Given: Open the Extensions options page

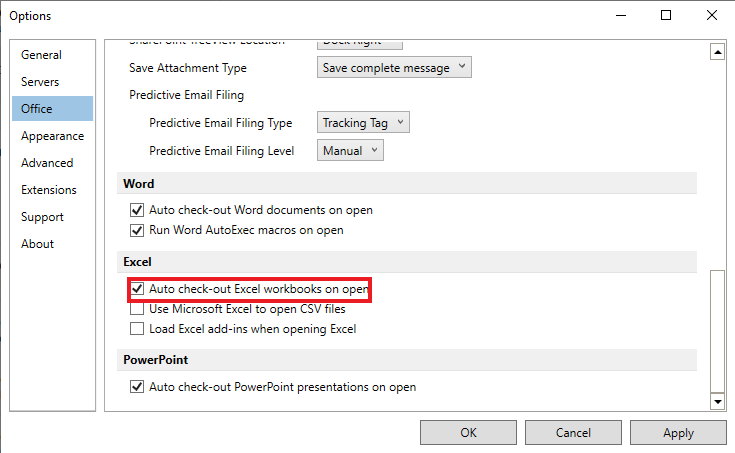Looking at the screenshot, I should (52, 190).
